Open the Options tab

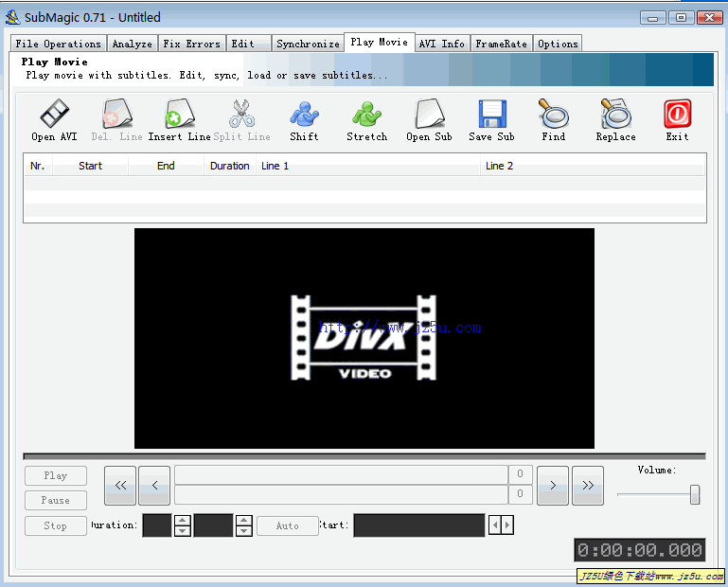(558, 44)
